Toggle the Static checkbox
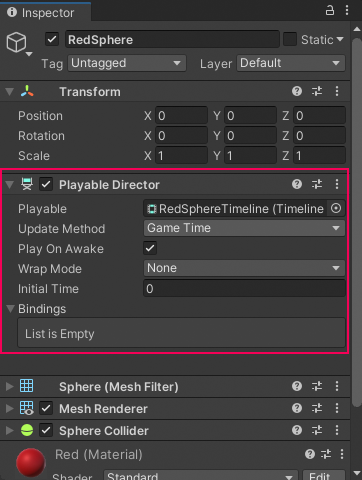 click(290, 39)
